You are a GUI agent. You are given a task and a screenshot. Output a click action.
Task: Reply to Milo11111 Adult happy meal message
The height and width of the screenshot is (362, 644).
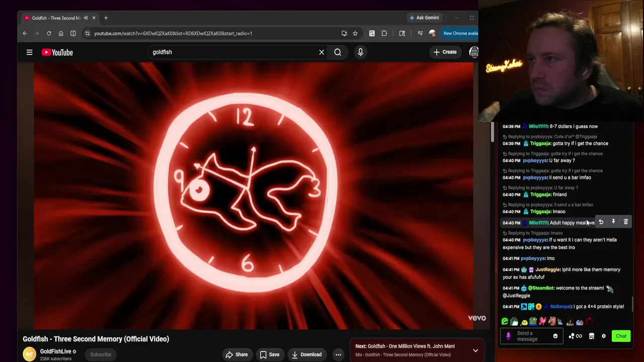point(601,222)
